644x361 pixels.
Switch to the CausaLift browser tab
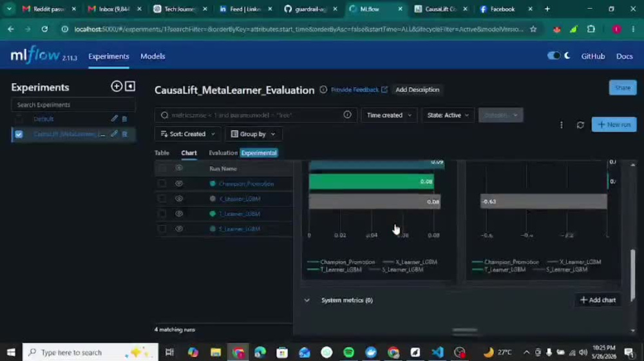[x=440, y=8]
